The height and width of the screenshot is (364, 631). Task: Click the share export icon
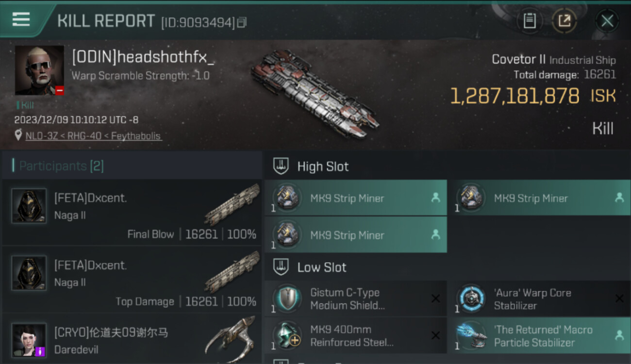pyautogui.click(x=565, y=21)
